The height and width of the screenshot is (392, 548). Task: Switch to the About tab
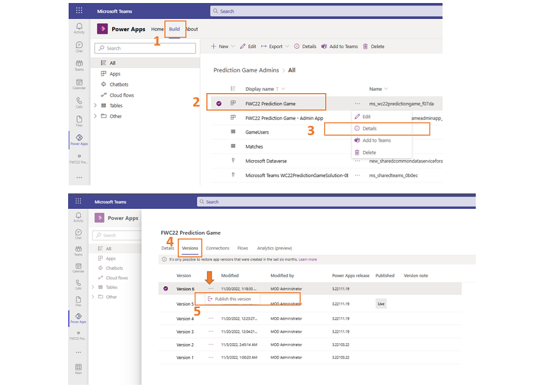(x=192, y=29)
